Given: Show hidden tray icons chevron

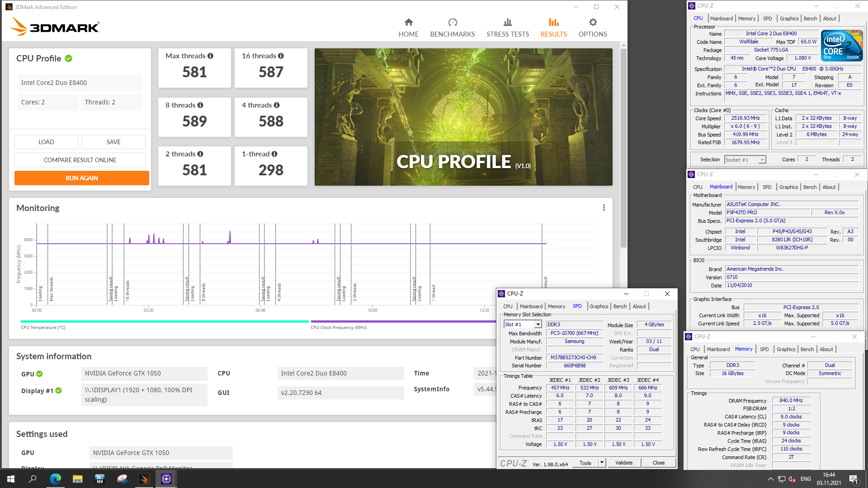Looking at the screenshot, I should click(770, 479).
